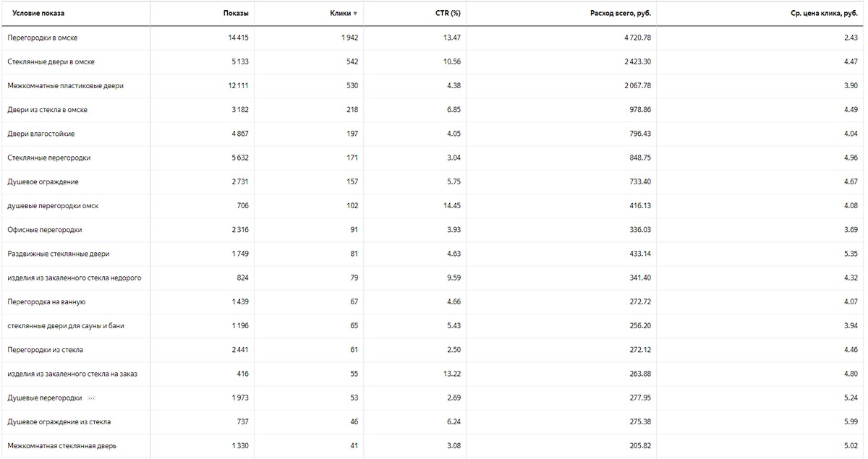The height and width of the screenshot is (459, 868).
Task: Click the Раздвижные стеклянные двери keyword
Action: (x=59, y=254)
